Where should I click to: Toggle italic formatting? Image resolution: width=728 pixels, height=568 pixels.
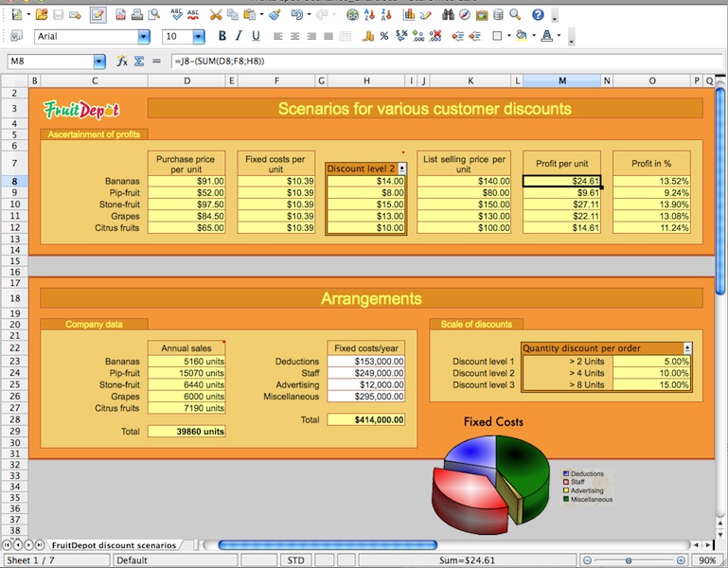[239, 37]
